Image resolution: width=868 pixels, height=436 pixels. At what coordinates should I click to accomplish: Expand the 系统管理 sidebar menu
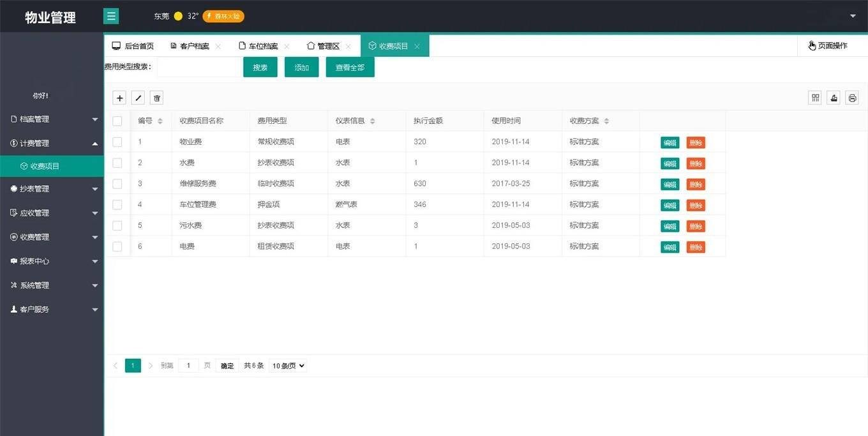(x=52, y=285)
